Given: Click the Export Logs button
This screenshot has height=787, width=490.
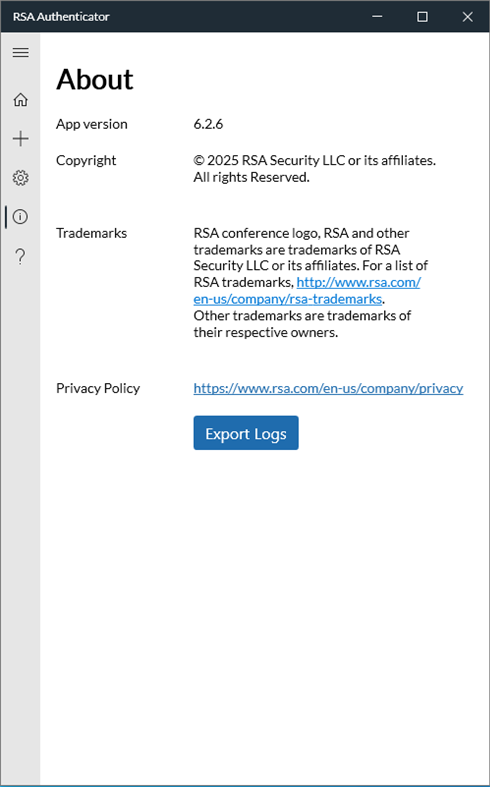Looking at the screenshot, I should click(246, 433).
